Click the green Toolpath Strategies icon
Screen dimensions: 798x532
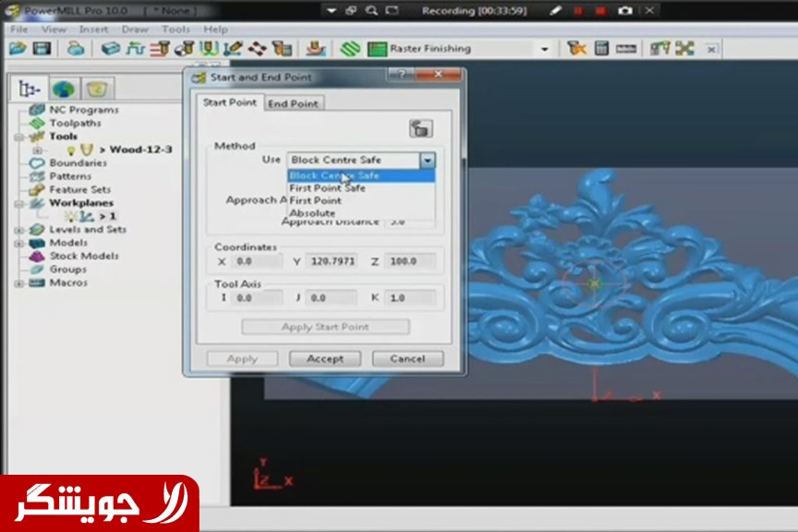pos(349,48)
